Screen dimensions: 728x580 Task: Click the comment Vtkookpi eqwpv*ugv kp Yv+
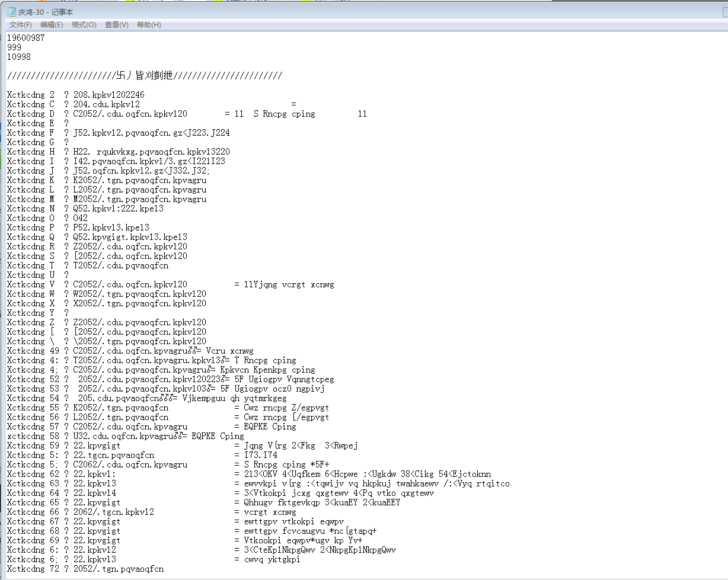pyautogui.click(x=303, y=540)
